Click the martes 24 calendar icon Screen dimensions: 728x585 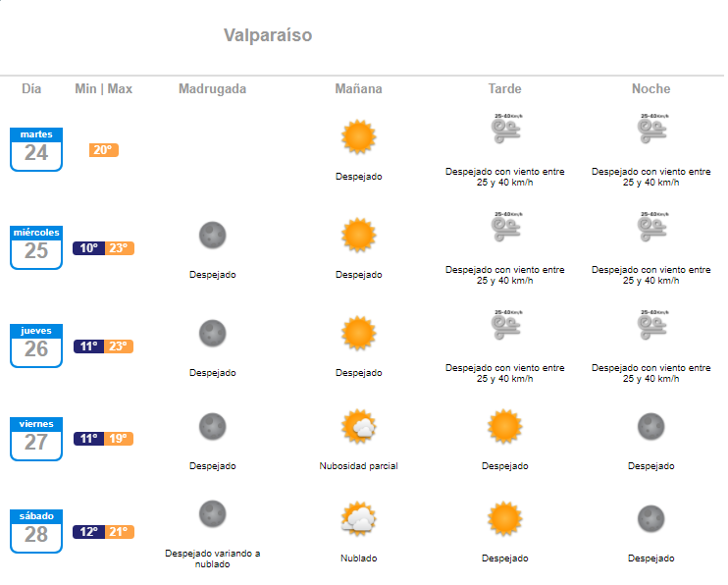point(36,149)
